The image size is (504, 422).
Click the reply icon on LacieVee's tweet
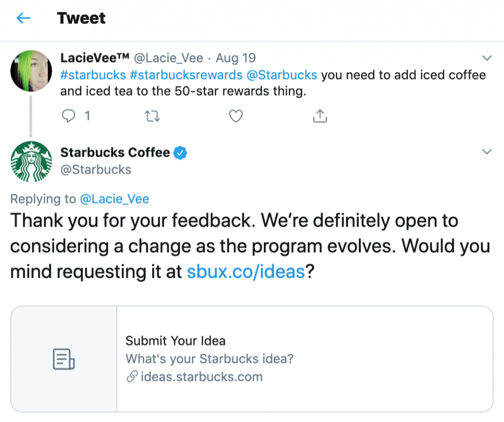[69, 116]
